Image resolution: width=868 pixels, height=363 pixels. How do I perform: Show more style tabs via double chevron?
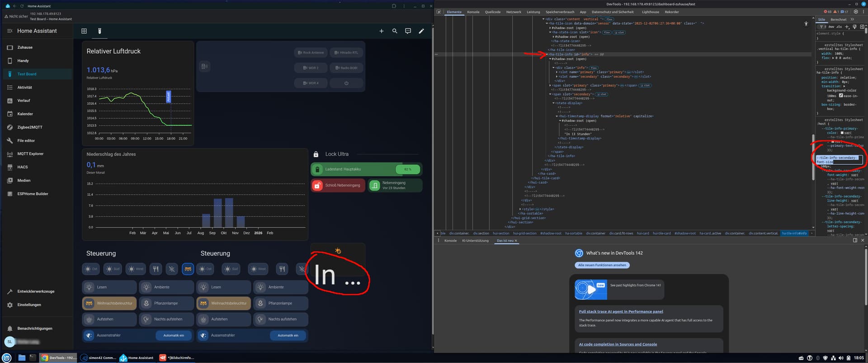point(852,19)
